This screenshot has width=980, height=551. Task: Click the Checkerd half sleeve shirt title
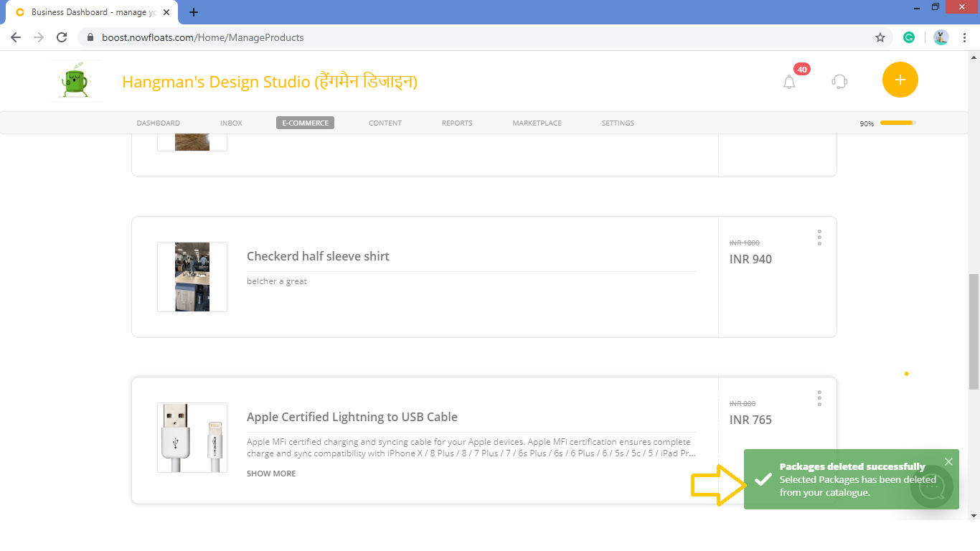pos(318,256)
